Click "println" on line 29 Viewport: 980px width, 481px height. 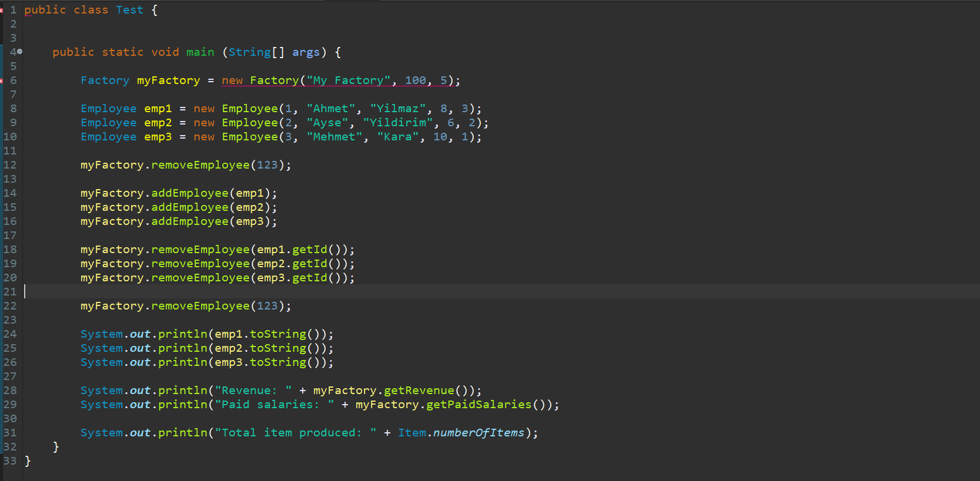pos(183,405)
